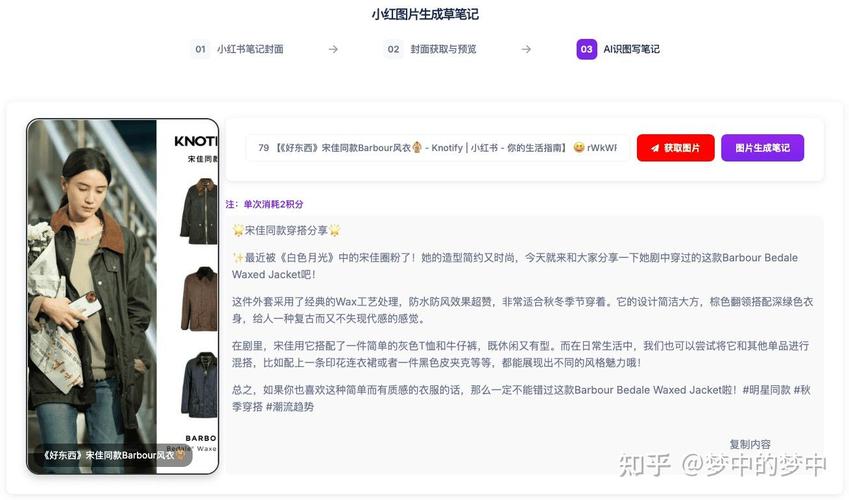Click the 获取图片 red button
This screenshot has height=500, width=849.
coord(675,148)
